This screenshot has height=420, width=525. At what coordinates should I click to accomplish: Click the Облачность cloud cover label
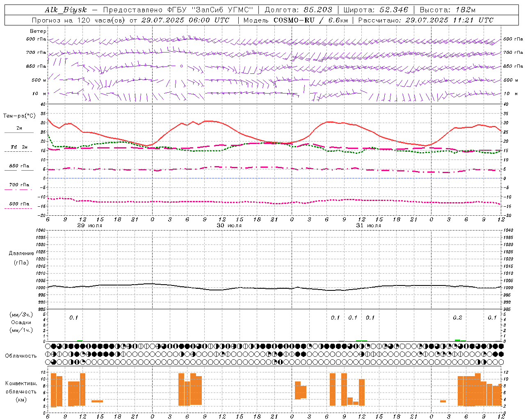(21, 356)
